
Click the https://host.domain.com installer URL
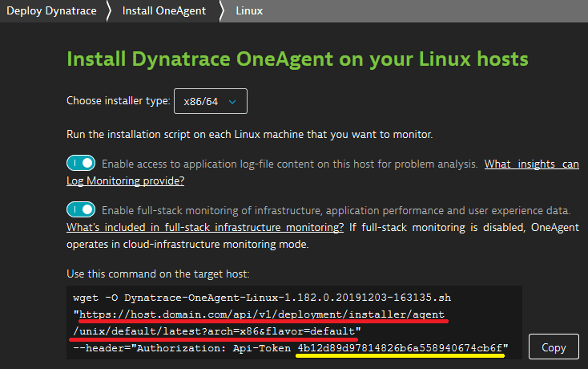tap(262, 314)
